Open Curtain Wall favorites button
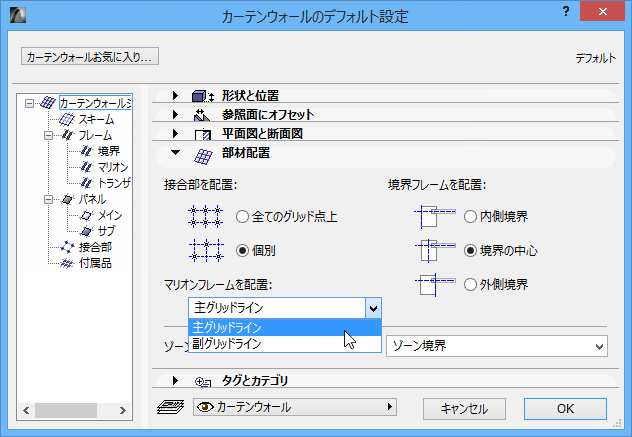Image resolution: width=632 pixels, height=437 pixels. [89, 56]
